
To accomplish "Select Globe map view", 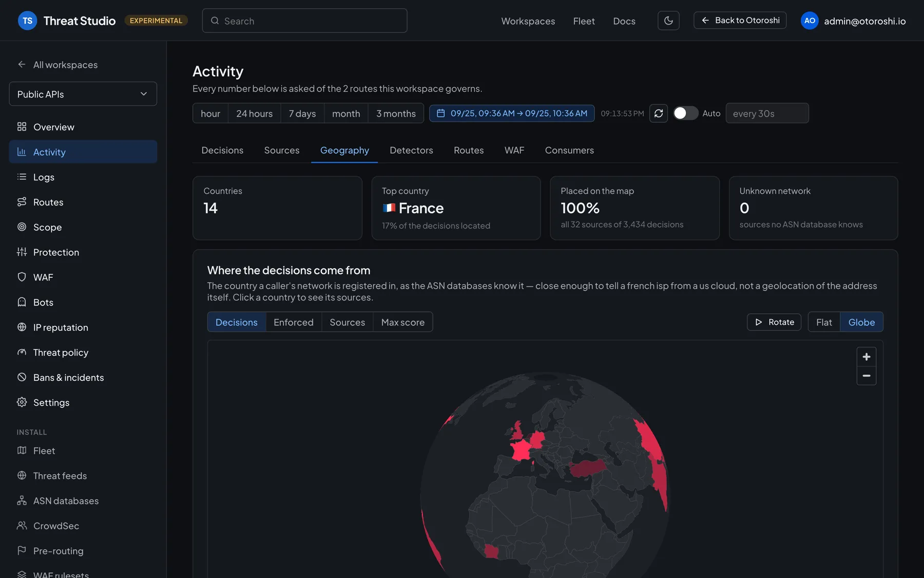I will pos(861,322).
